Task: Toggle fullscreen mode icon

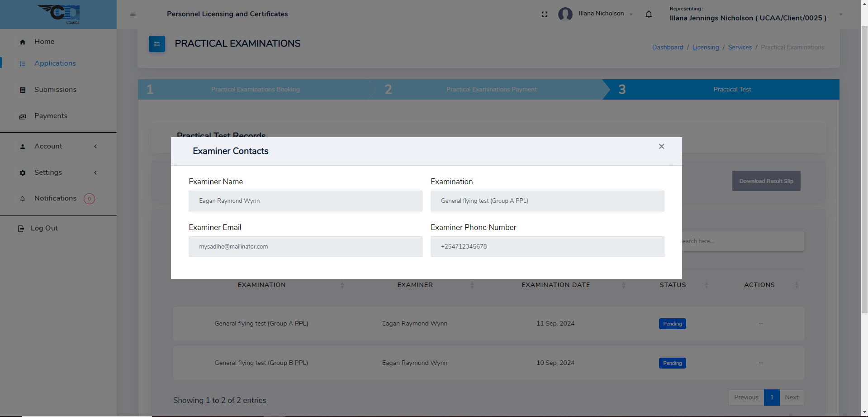Action: tap(545, 14)
